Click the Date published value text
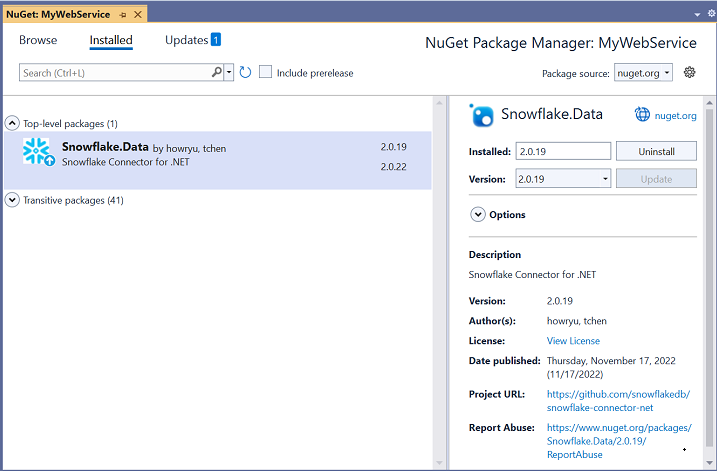The image size is (717, 471). tap(611, 368)
